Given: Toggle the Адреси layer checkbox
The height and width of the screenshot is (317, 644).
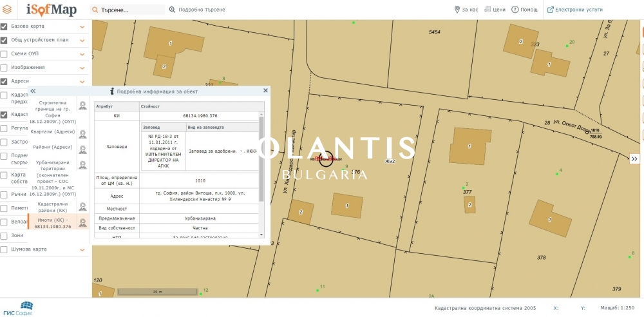Looking at the screenshot, I should (x=4, y=81).
